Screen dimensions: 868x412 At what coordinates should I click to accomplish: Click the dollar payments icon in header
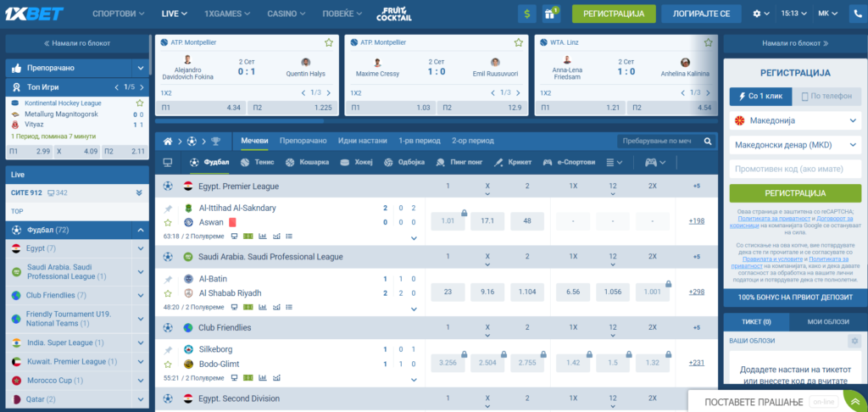(528, 14)
